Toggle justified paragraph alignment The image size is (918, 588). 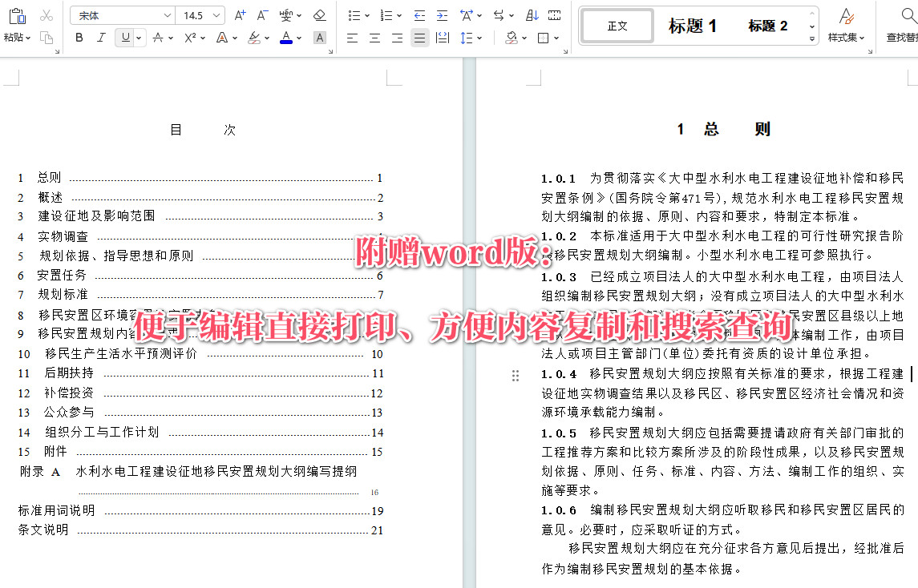pos(420,37)
